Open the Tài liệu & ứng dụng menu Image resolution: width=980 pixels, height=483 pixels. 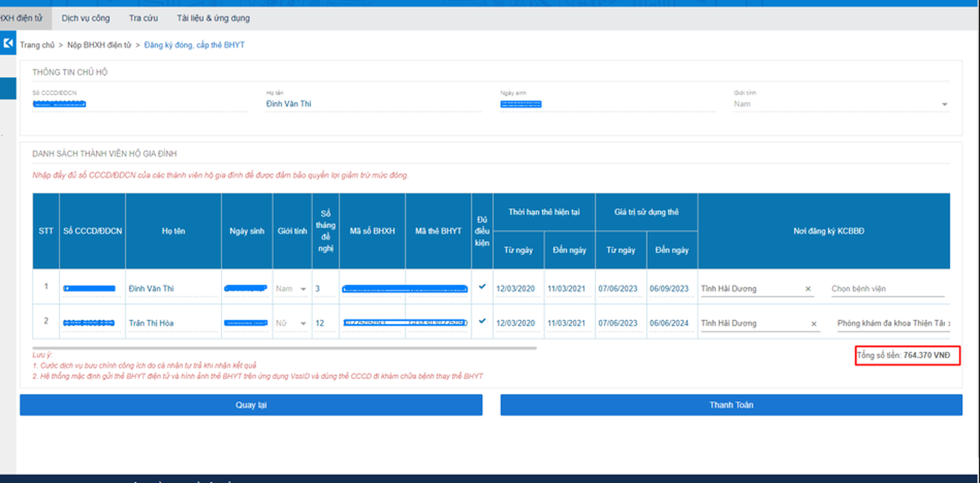pos(213,18)
